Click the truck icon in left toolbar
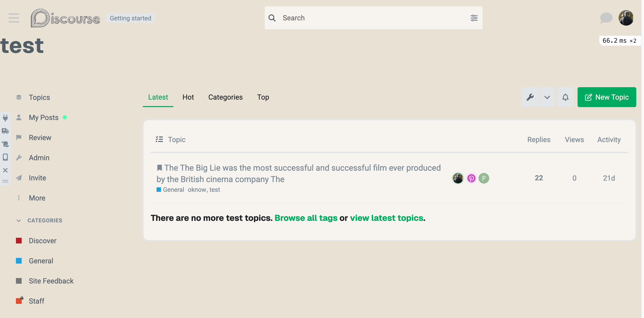Image resolution: width=644 pixels, height=318 pixels. click(x=5, y=131)
